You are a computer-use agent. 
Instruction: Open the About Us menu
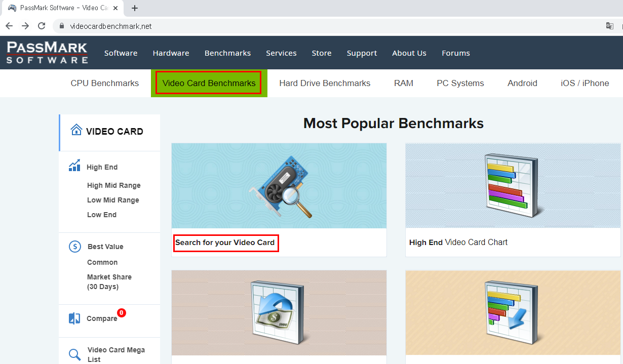coord(409,53)
